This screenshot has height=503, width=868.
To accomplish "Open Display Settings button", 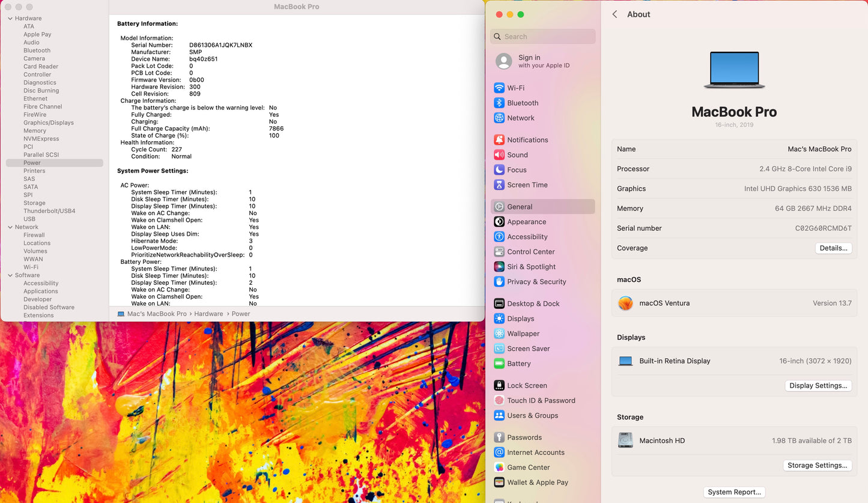I will pyautogui.click(x=818, y=386).
